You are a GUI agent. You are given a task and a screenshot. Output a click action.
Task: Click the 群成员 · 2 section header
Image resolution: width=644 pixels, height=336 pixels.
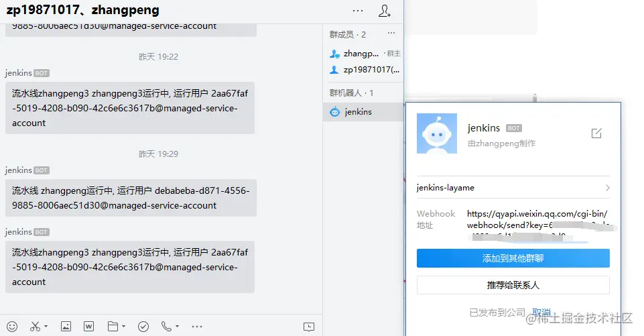tap(347, 35)
